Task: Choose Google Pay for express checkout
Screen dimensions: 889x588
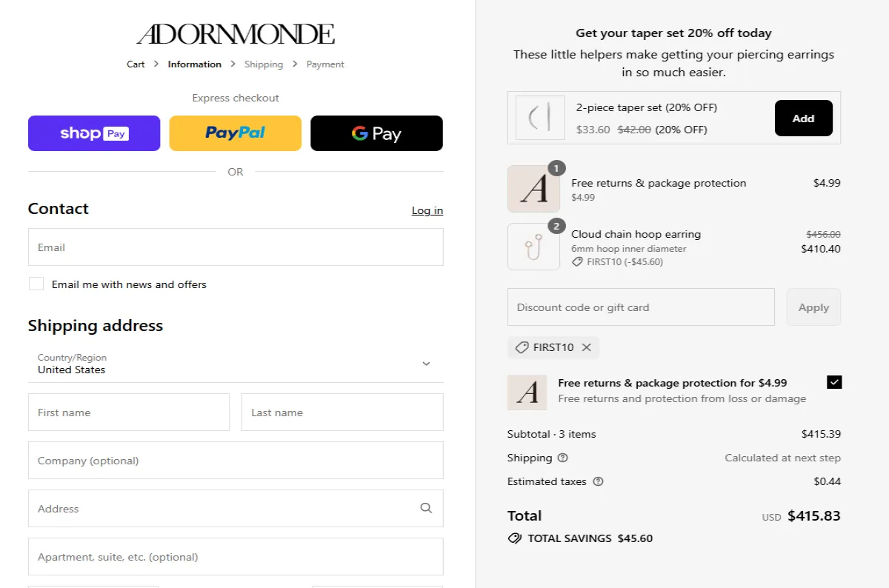Action: (376, 133)
